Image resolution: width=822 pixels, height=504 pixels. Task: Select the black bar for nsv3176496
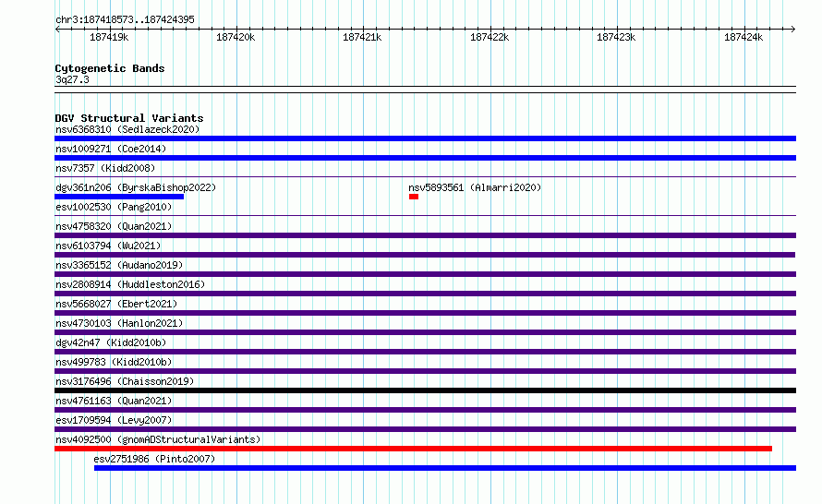(425, 390)
